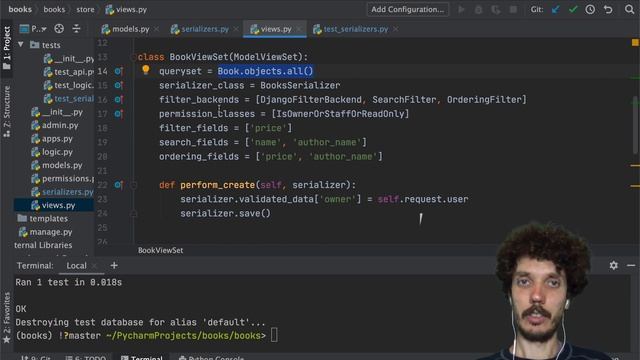Click Git update project arrow
The height and width of the screenshot is (360, 640).
tap(556, 9)
